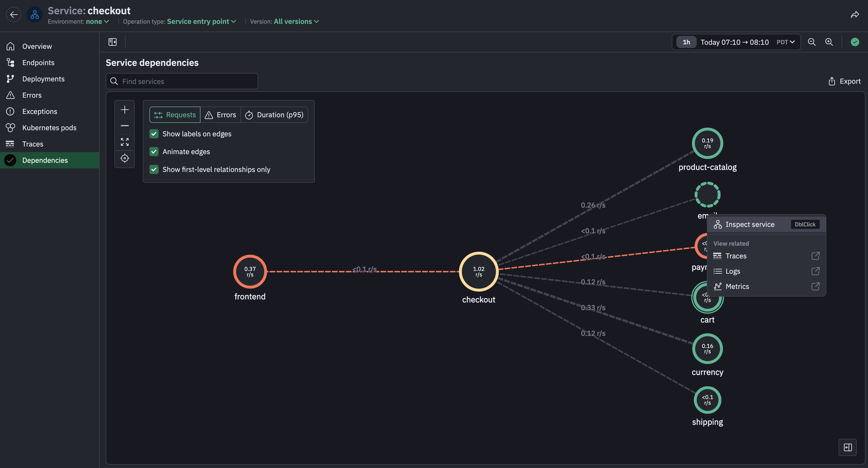This screenshot has width=868, height=468.
Task: Open bottom-right side panel icon
Action: click(x=847, y=447)
